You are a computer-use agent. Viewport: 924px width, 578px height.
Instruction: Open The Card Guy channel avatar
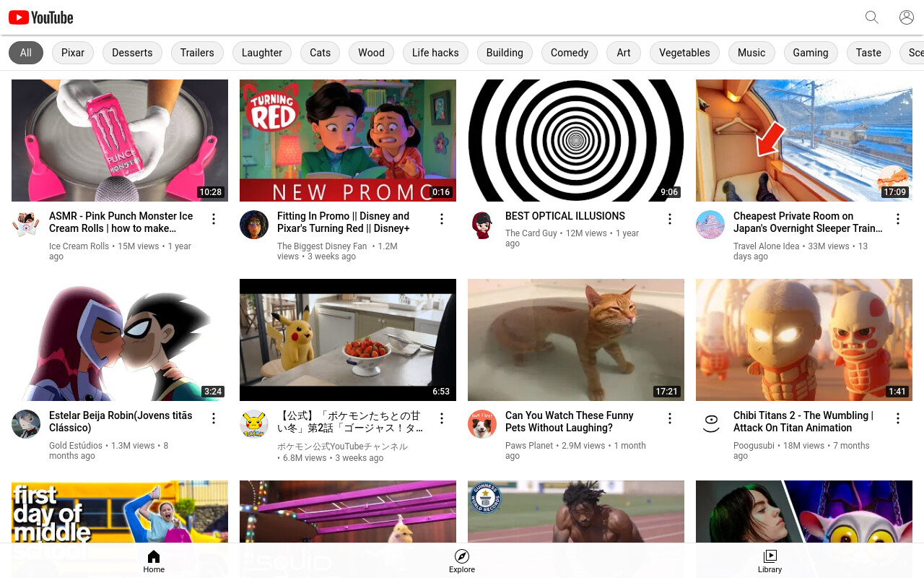click(x=482, y=225)
